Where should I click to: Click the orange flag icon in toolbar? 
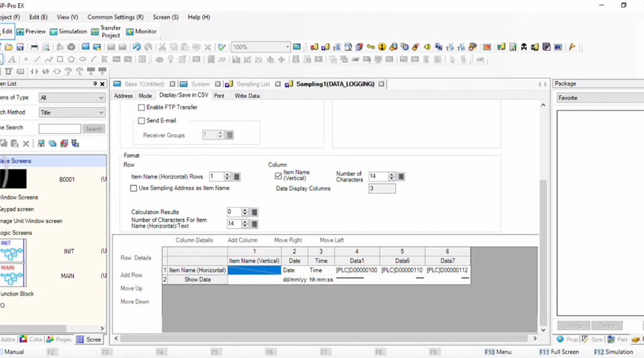572,47
